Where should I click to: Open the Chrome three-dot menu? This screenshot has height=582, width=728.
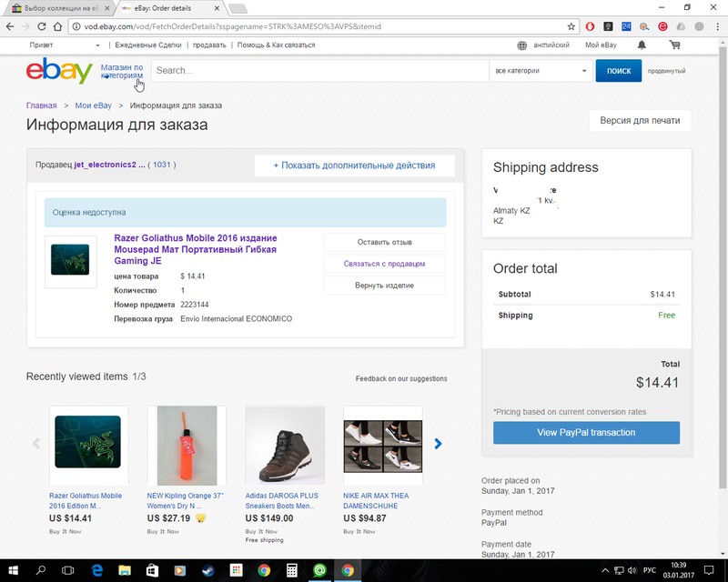(x=717, y=26)
